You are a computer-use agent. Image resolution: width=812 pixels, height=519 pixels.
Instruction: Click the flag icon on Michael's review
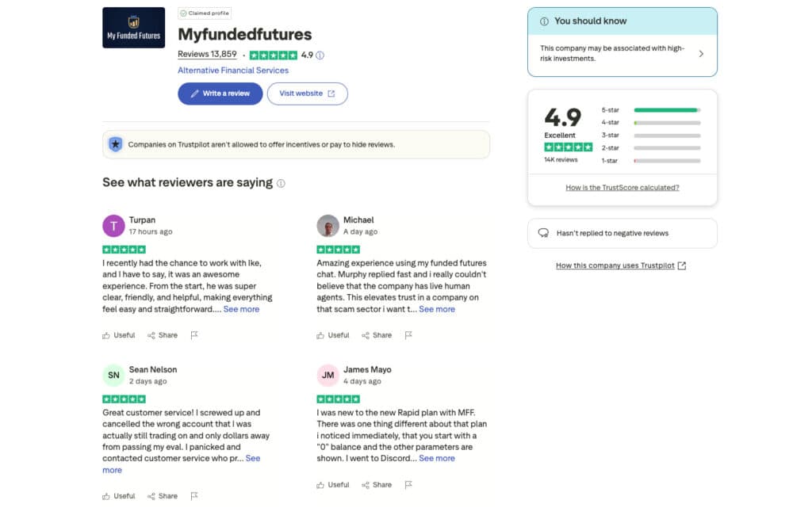click(408, 335)
